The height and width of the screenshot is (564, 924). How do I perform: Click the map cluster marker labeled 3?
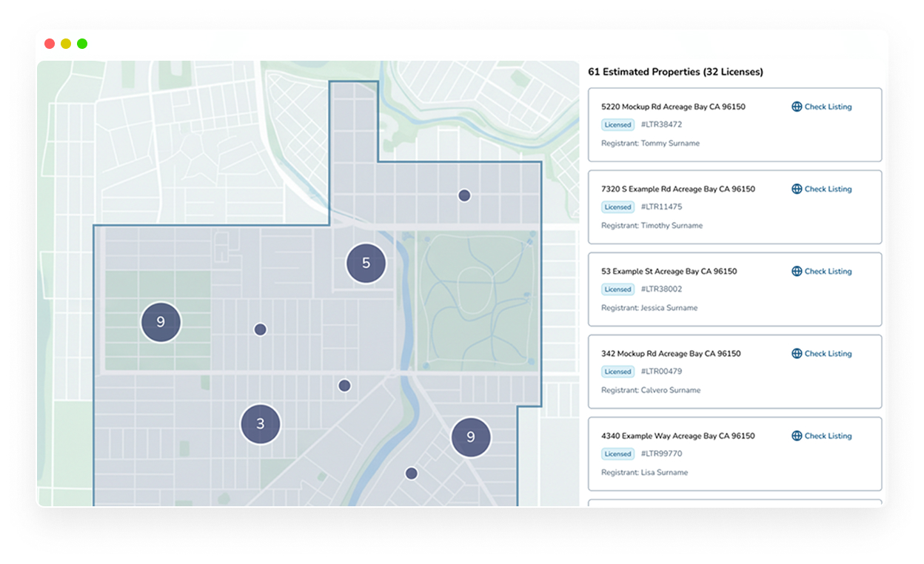click(x=260, y=424)
